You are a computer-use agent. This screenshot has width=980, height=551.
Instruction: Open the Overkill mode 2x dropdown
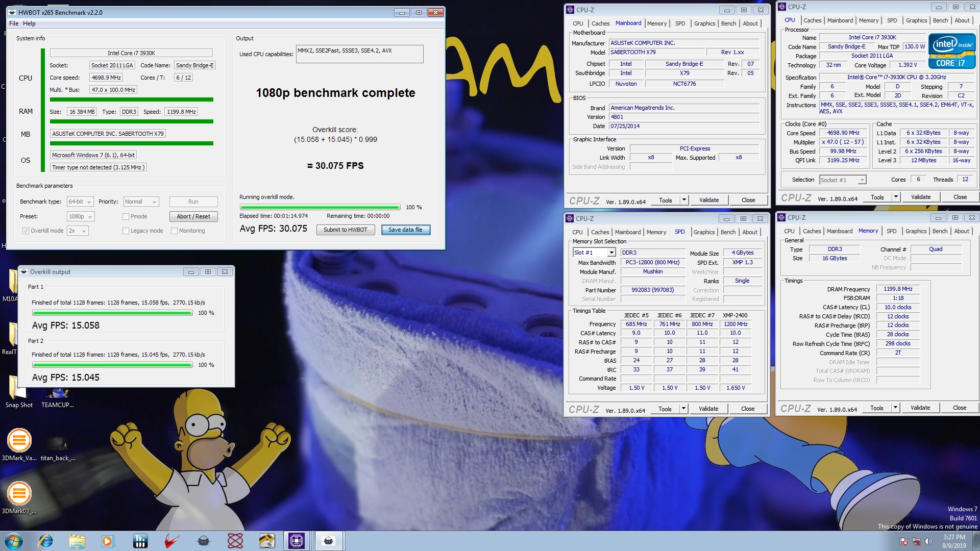[x=78, y=231]
